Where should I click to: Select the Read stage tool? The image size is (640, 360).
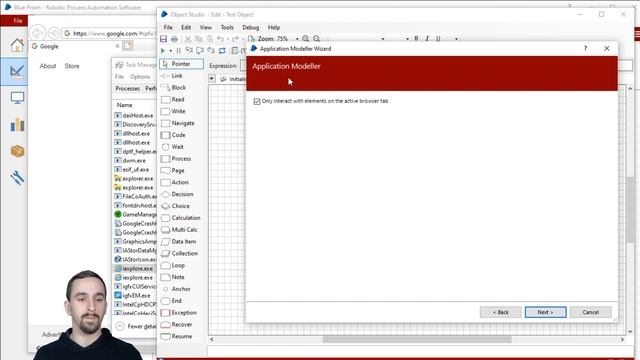[x=173, y=100]
